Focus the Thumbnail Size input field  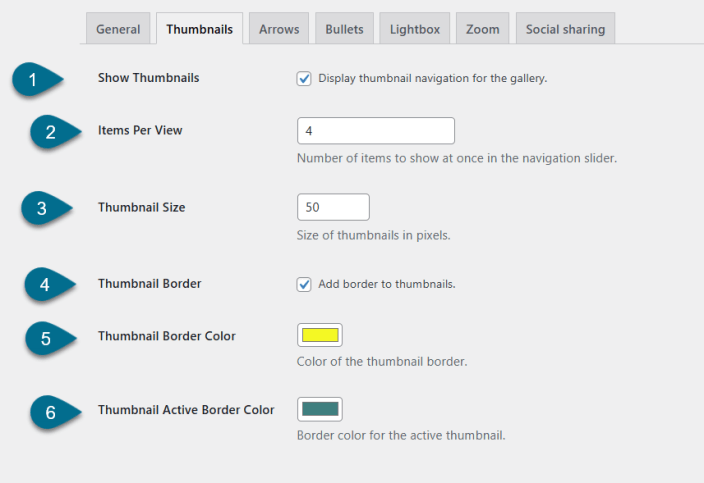pyautogui.click(x=333, y=207)
